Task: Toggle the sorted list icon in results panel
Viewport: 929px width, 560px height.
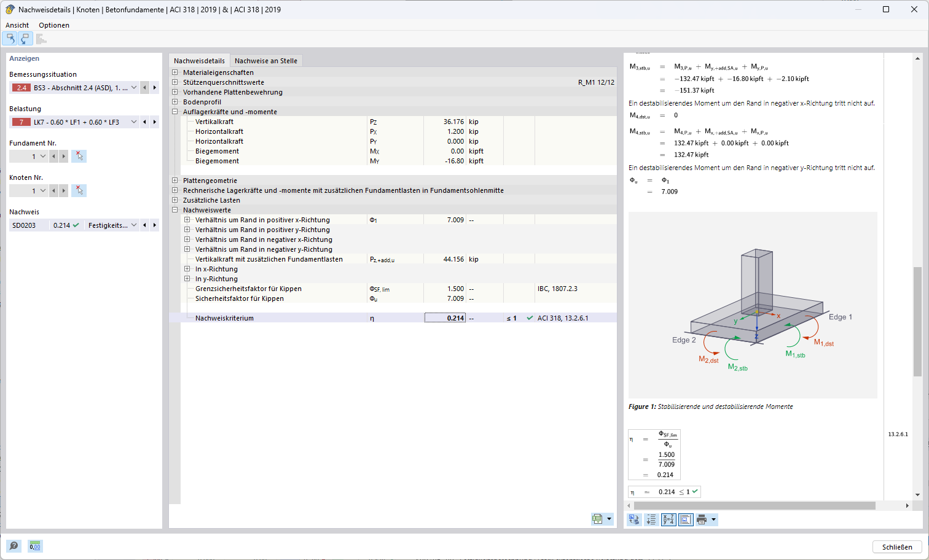Action: [x=651, y=519]
